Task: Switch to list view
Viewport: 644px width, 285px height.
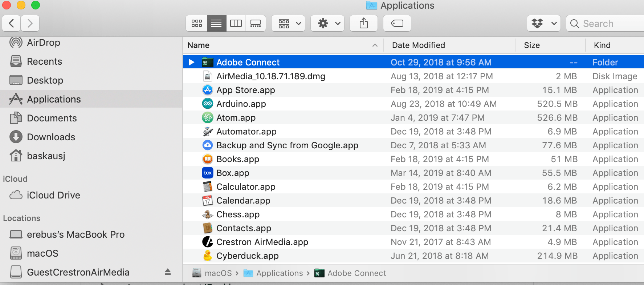Action: point(216,24)
